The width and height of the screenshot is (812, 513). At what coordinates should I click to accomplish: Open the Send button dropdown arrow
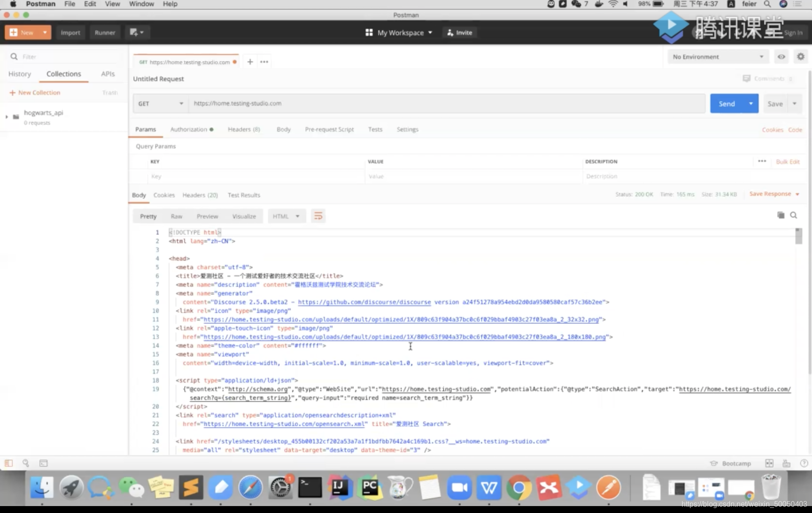point(751,104)
